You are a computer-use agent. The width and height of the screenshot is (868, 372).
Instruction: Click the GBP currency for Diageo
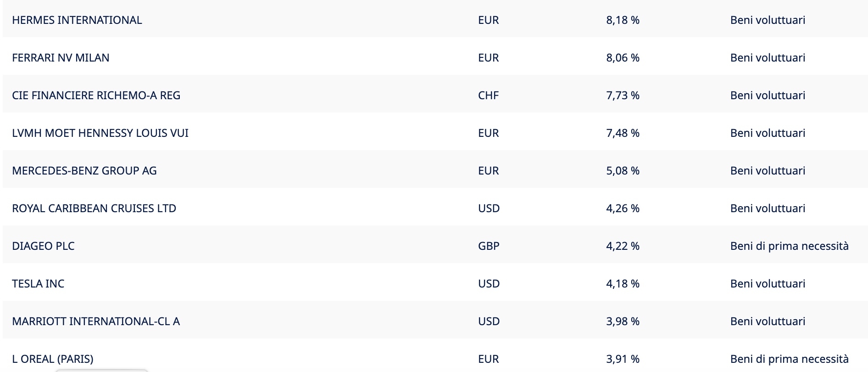pyautogui.click(x=489, y=246)
